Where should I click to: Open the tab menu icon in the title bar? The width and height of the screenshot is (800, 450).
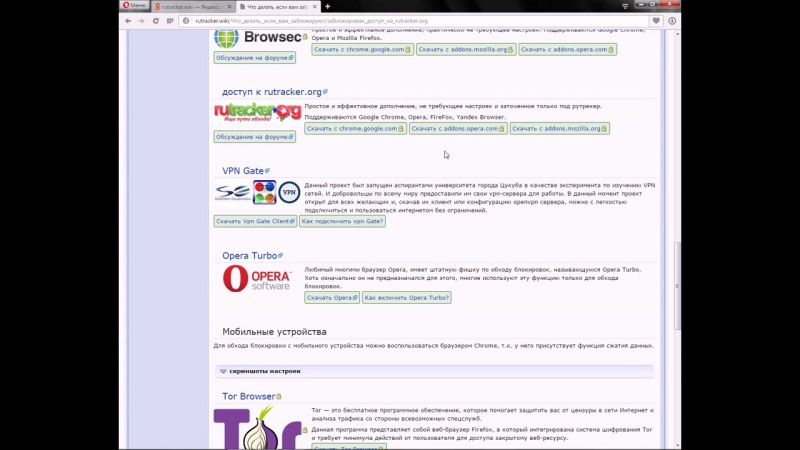click(x=625, y=6)
